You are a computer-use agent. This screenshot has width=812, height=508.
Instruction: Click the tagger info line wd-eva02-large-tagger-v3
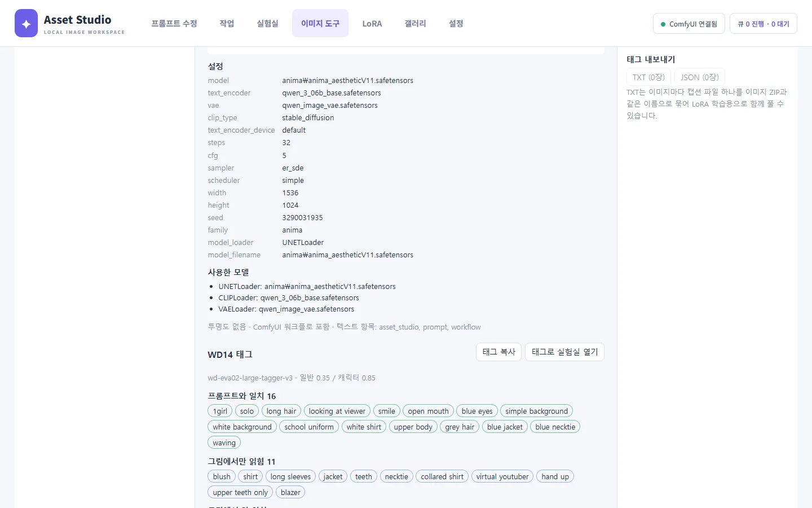tap(292, 378)
